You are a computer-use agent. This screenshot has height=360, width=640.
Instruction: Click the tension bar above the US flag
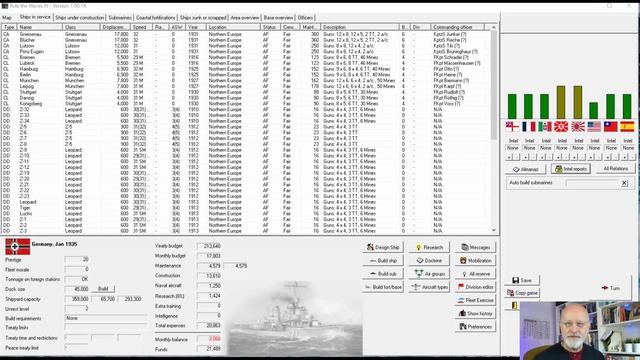pyautogui.click(x=594, y=111)
